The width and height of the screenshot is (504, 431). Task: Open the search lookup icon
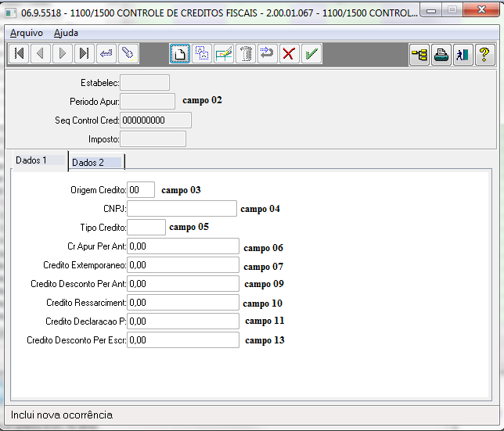coord(128,53)
